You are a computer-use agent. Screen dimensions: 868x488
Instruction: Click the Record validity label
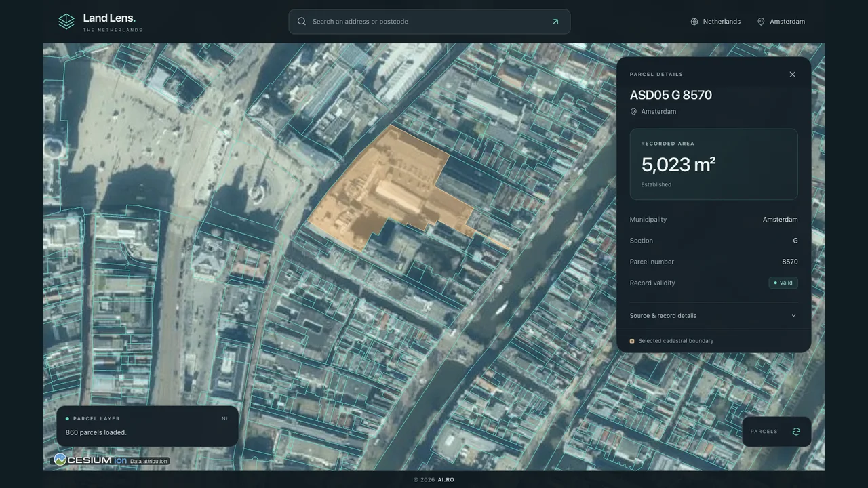pos(652,283)
